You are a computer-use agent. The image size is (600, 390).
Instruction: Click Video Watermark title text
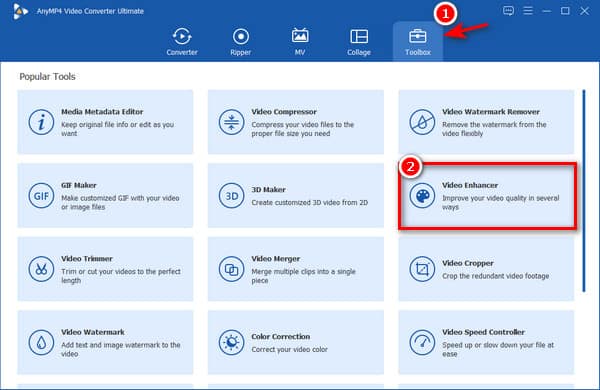click(x=93, y=332)
